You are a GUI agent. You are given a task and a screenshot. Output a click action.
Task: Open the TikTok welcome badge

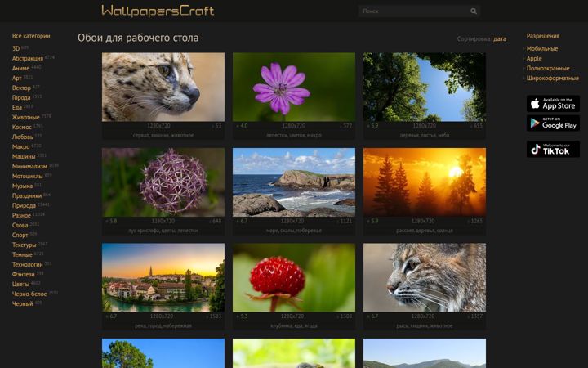click(553, 149)
